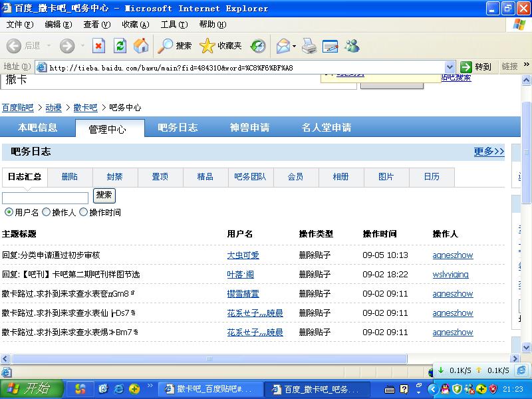Expand the 链接 links bar chevron
The image size is (532, 399).
tap(526, 65)
